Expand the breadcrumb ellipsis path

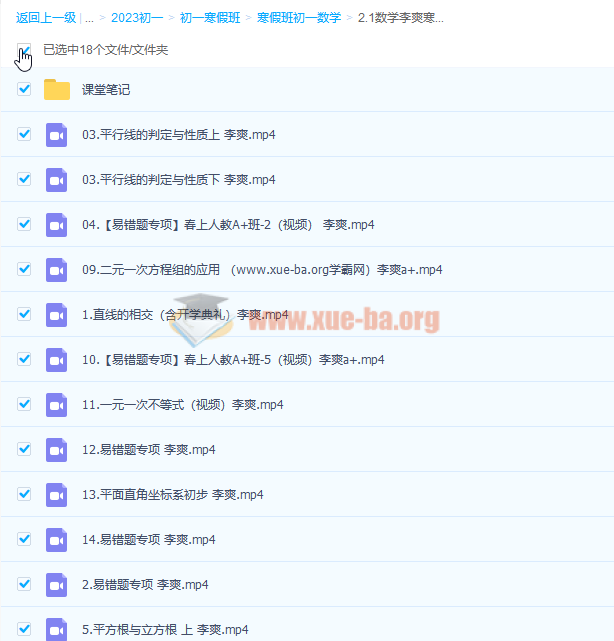coord(89,17)
